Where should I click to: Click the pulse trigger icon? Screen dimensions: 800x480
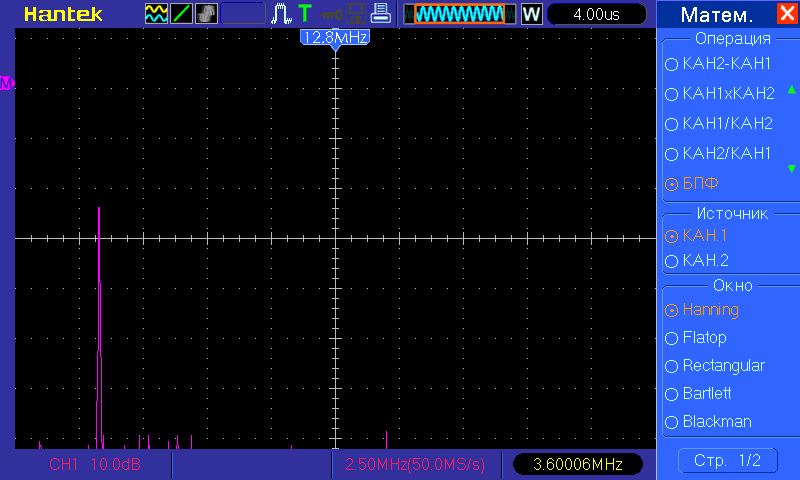click(281, 14)
